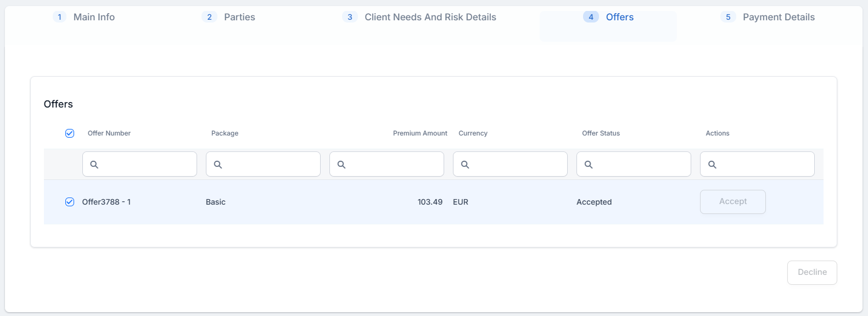Click the magnifier icon in Package filter
The image size is (868, 316).
point(218,165)
